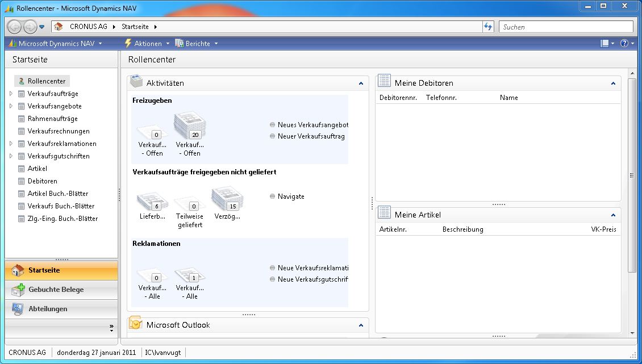
Task: Click the home icon in the address bar
Action: (x=59, y=27)
